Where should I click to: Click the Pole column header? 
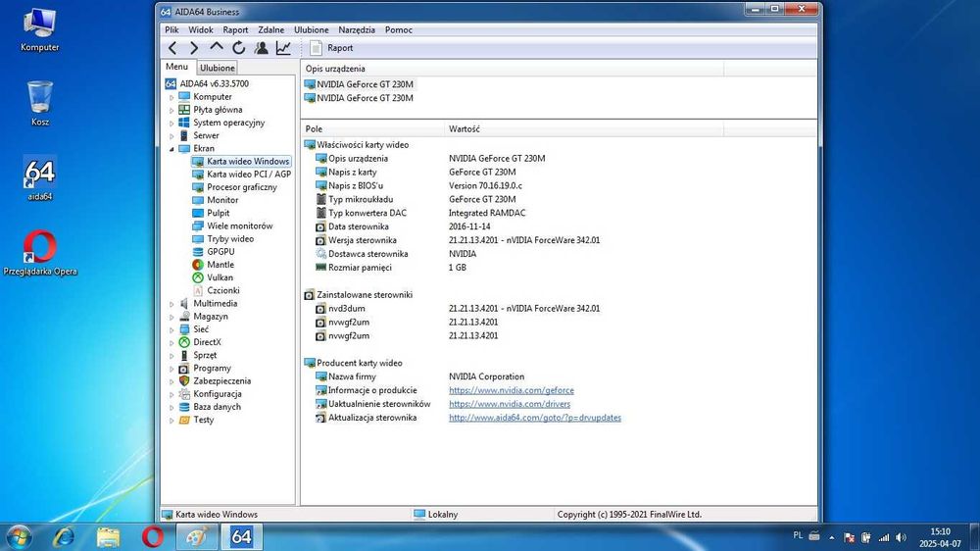372,128
